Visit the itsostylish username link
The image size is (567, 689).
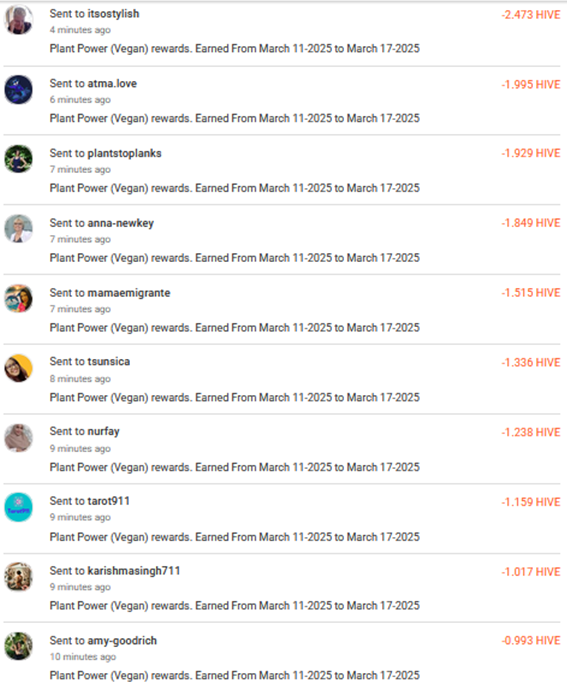[x=113, y=14]
